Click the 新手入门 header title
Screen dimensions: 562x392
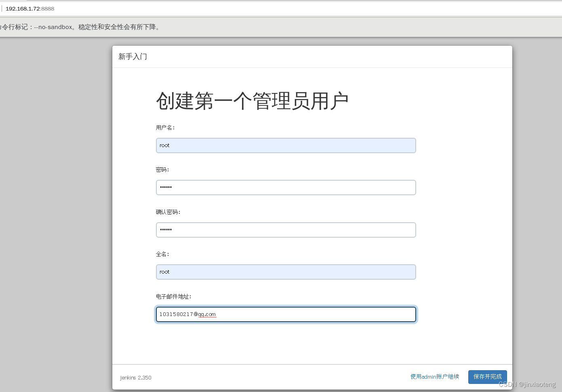click(133, 57)
